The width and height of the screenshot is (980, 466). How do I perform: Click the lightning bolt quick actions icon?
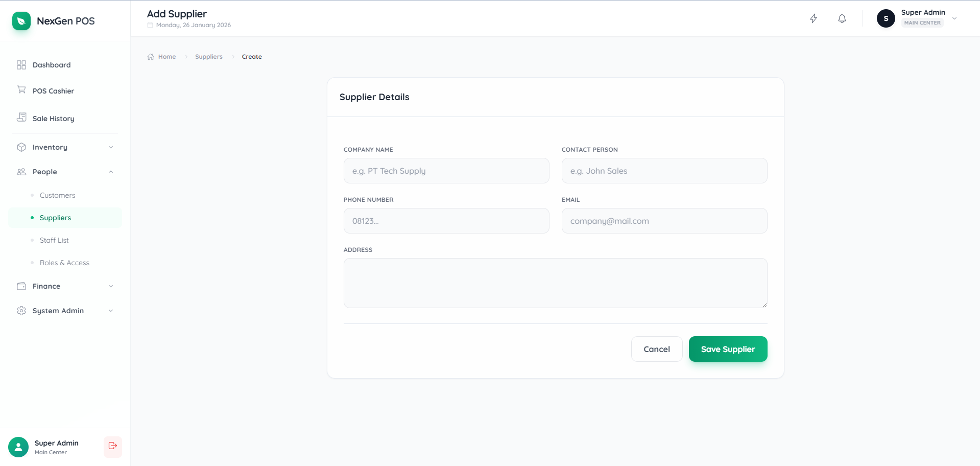814,19
